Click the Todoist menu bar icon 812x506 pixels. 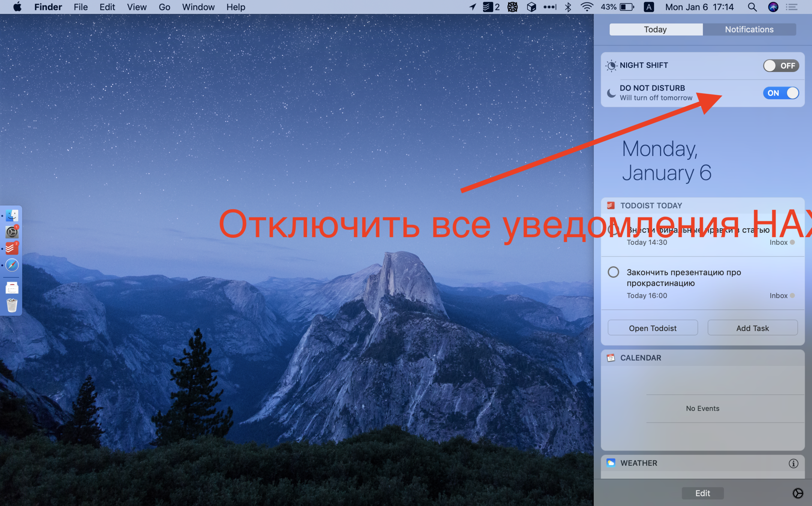[488, 7]
